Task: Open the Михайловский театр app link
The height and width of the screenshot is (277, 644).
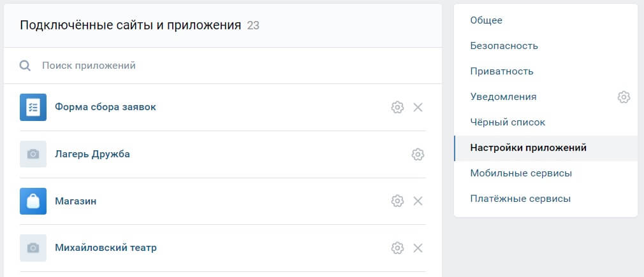Action: coord(106,248)
